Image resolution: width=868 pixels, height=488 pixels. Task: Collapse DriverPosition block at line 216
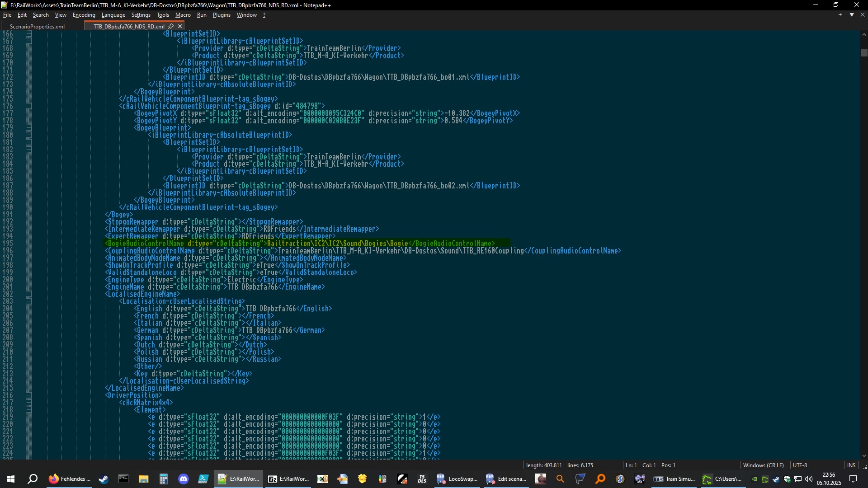click(x=29, y=395)
